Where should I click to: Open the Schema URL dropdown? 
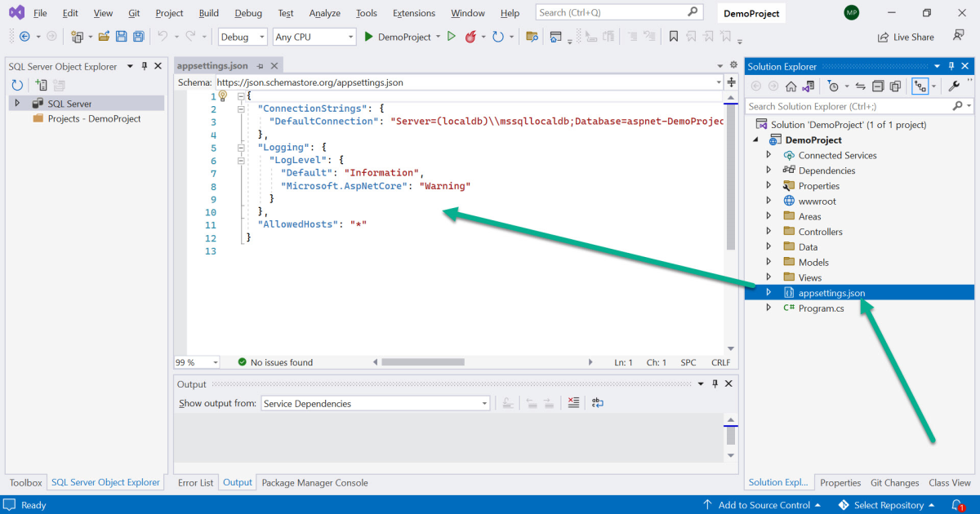pos(718,82)
